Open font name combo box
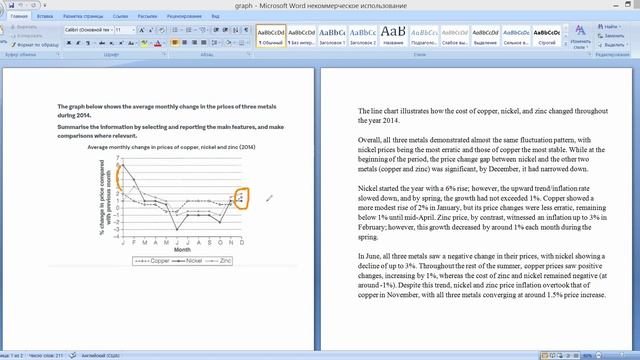Image resolution: width=640 pixels, height=360 pixels. 89,30
